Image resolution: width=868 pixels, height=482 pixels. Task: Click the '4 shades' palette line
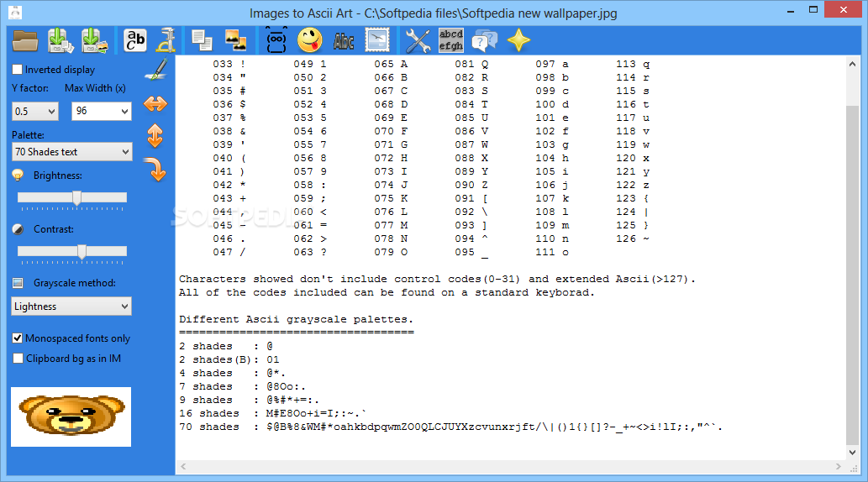(233, 373)
